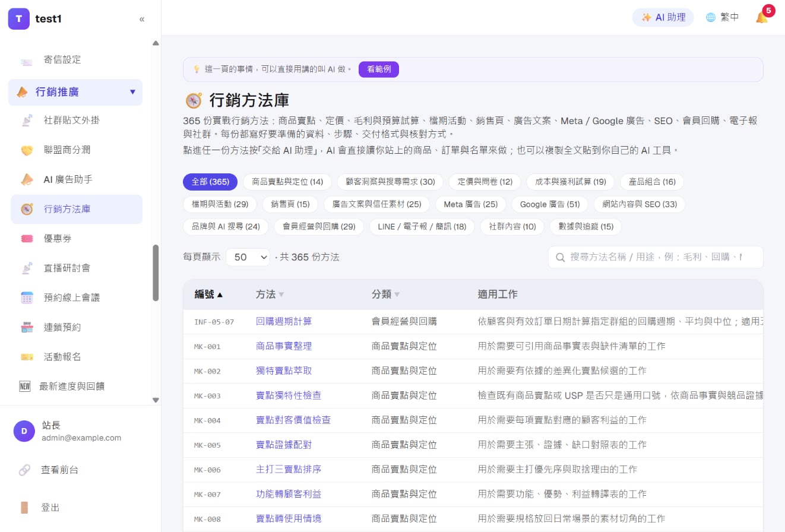
Task: Open 直播研討會 in the sidebar
Action: pos(76,268)
